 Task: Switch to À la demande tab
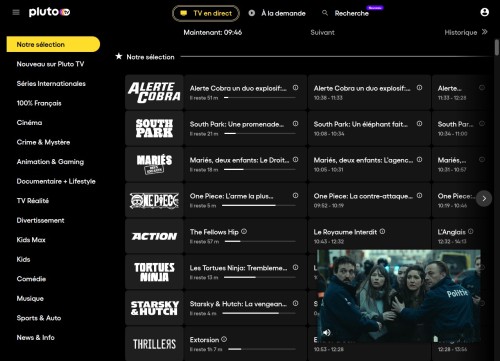click(x=277, y=13)
